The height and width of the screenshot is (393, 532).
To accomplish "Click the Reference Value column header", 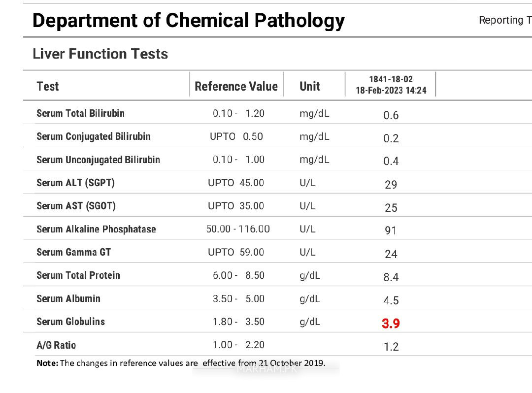I will pyautogui.click(x=236, y=86).
